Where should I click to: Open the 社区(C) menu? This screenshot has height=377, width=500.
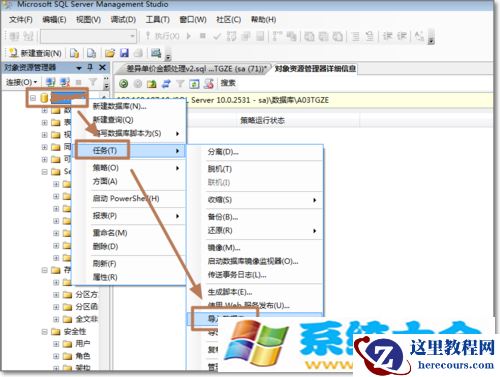(x=228, y=20)
